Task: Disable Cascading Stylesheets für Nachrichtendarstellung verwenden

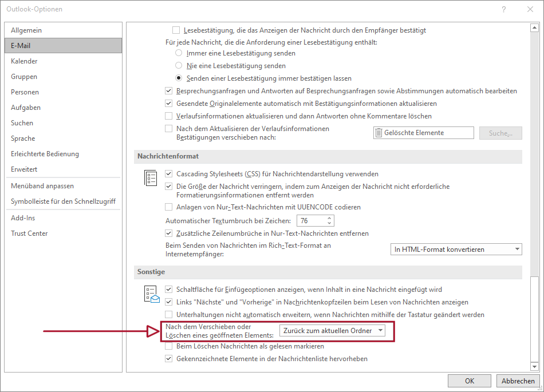Action: coord(169,173)
